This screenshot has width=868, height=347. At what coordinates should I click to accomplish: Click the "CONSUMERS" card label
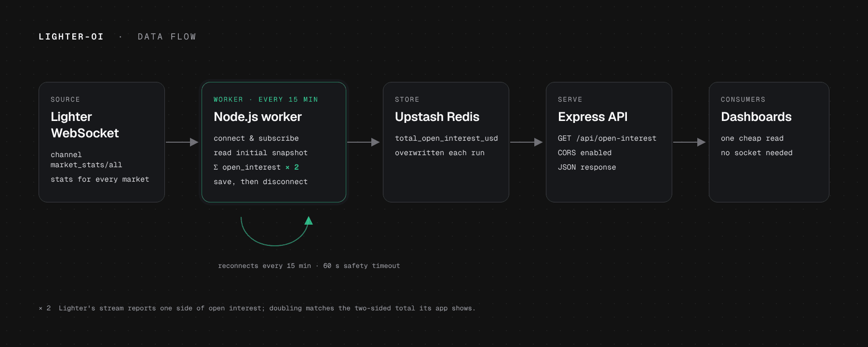743,99
